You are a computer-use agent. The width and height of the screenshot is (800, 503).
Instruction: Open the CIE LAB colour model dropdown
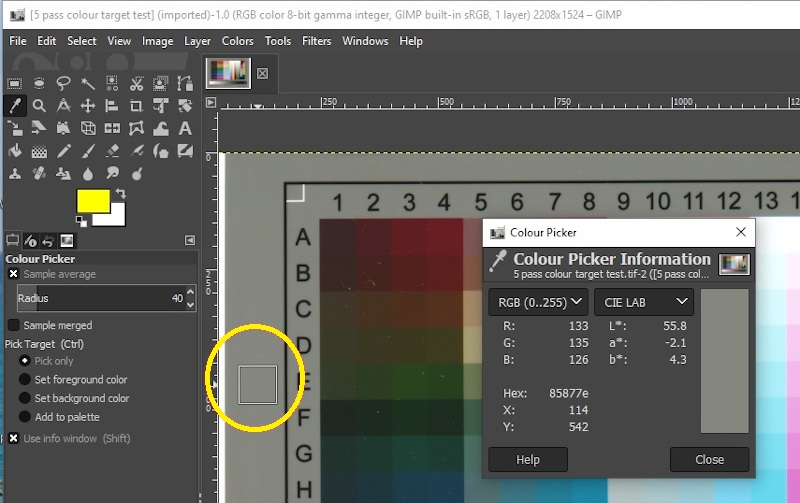643,301
